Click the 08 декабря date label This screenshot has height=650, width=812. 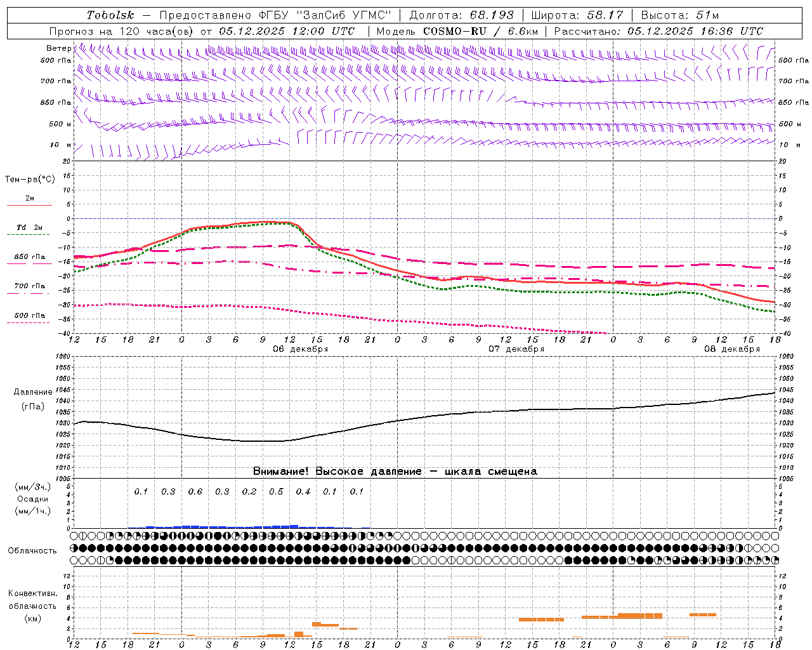click(x=731, y=349)
